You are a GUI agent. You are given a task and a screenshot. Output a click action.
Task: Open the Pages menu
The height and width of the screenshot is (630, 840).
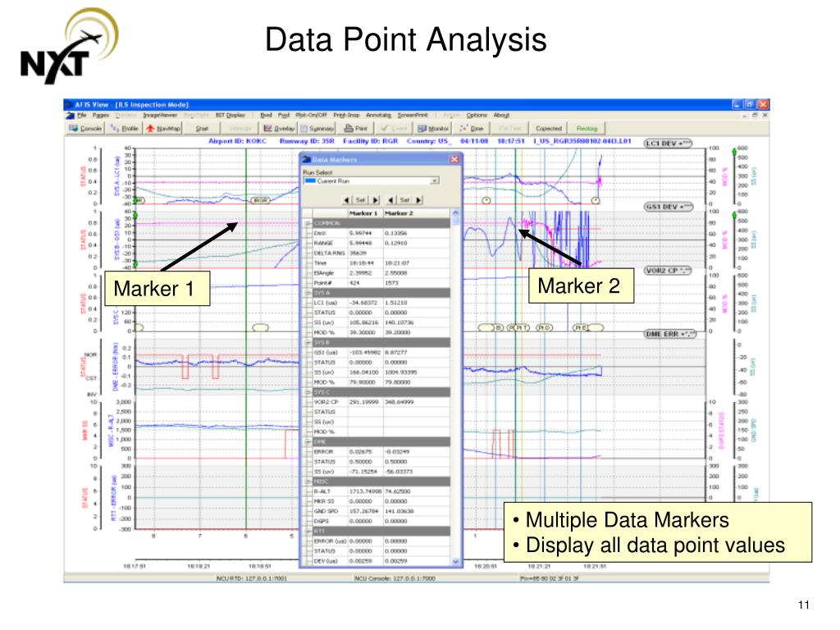[x=100, y=115]
